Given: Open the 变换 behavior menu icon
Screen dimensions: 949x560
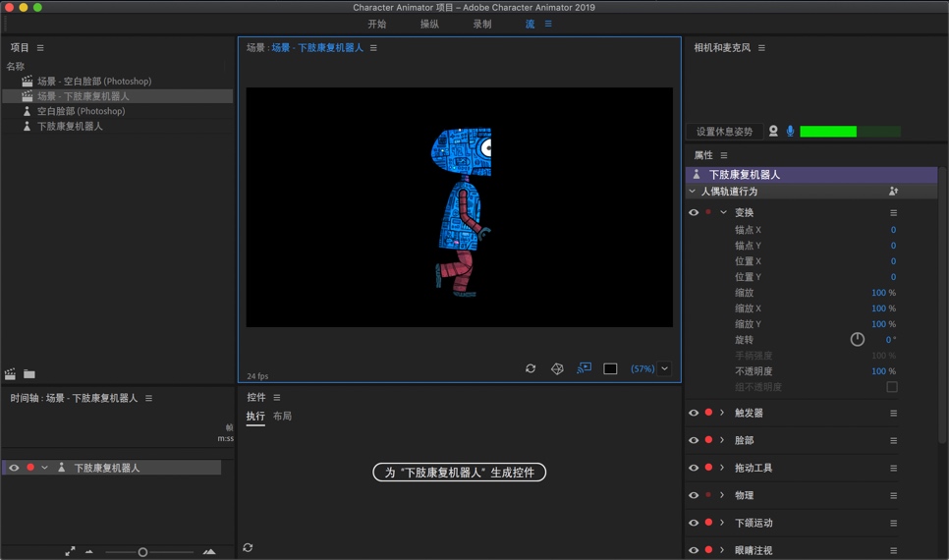Looking at the screenshot, I should (893, 213).
